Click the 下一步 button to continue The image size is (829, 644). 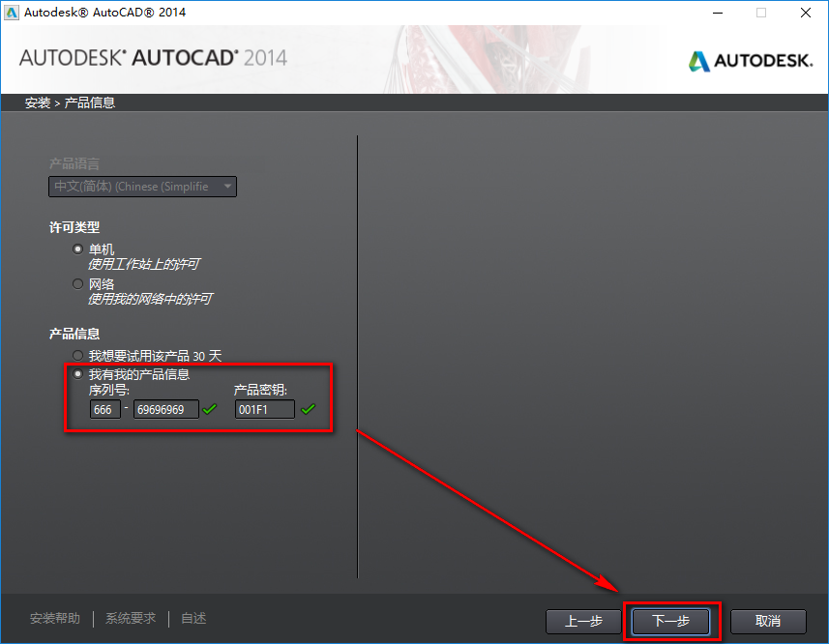click(x=670, y=622)
